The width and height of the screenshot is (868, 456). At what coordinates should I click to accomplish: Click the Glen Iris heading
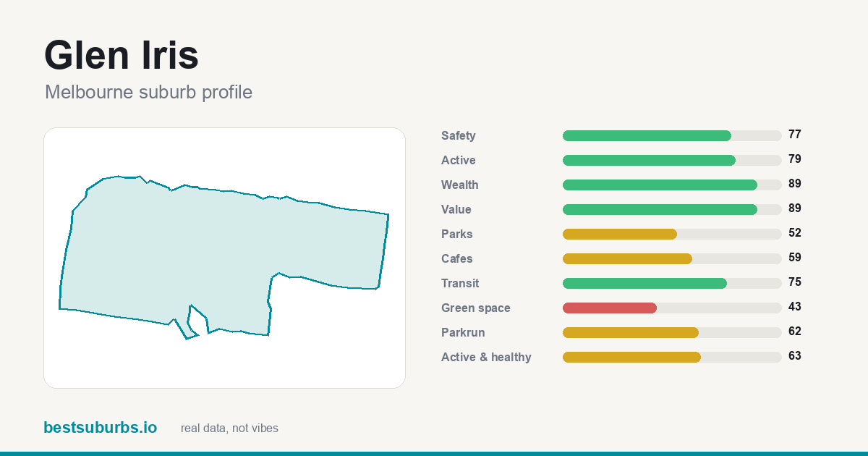click(122, 55)
